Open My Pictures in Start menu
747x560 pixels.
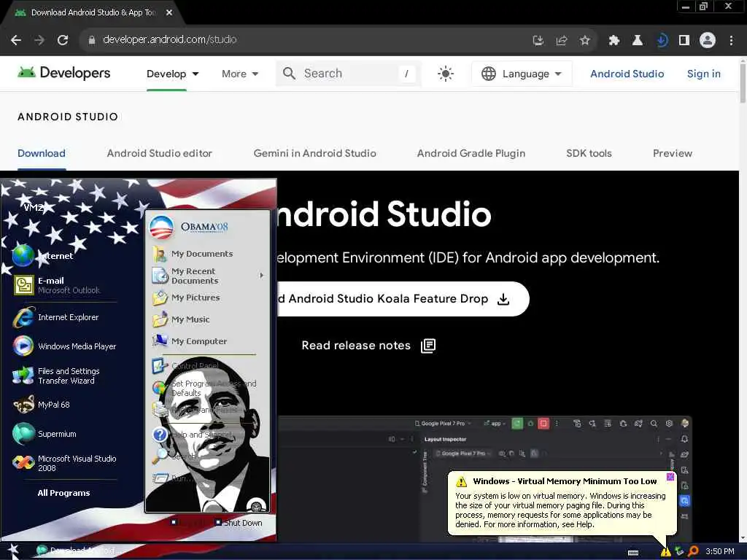tap(186, 297)
